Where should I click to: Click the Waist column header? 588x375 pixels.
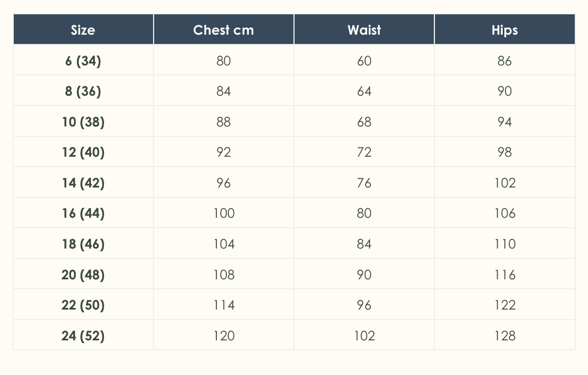tap(364, 30)
